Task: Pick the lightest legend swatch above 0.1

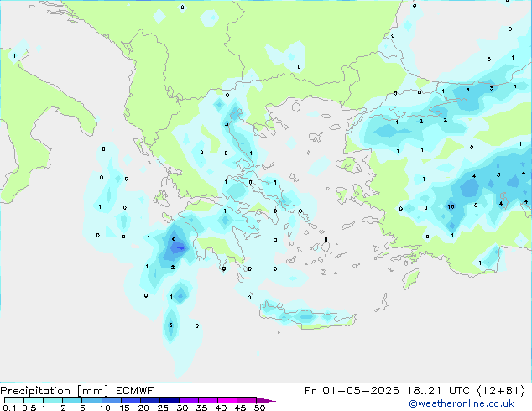Action: (14, 400)
